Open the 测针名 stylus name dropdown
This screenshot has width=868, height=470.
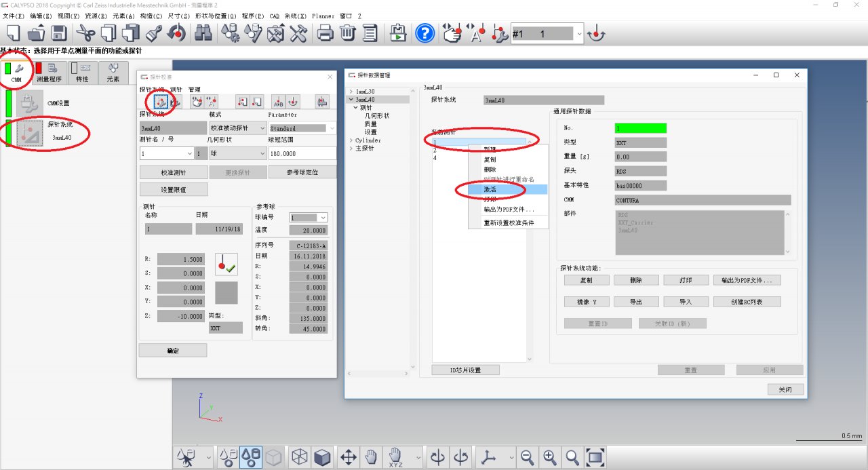tap(189, 154)
